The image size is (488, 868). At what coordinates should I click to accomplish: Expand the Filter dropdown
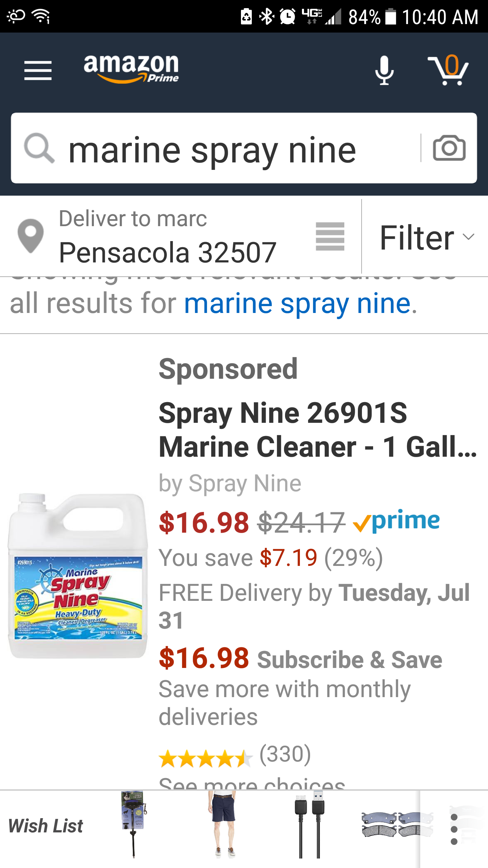426,237
